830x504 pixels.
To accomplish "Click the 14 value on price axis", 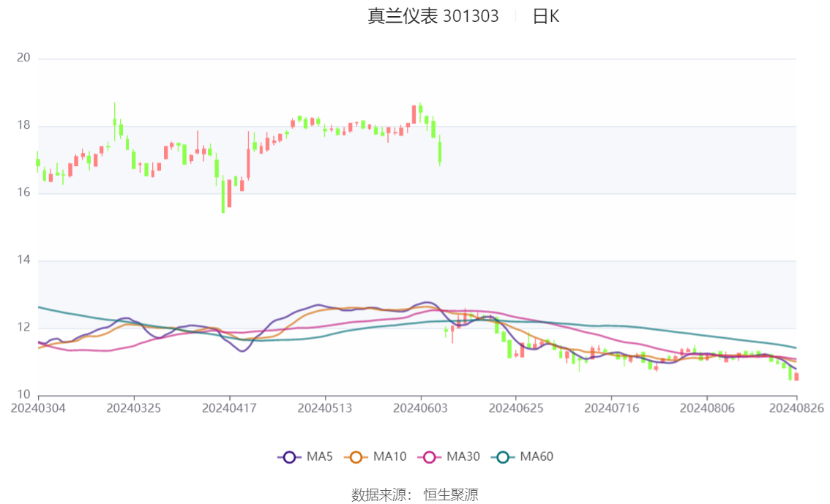I will pos(23,261).
